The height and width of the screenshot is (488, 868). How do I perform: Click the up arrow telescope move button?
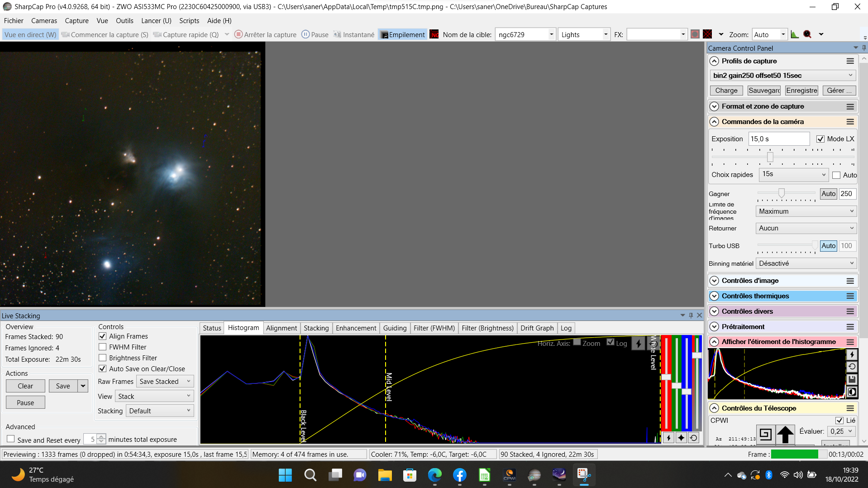click(785, 435)
